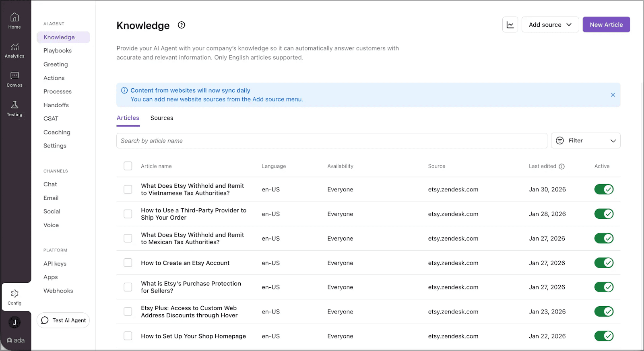Open the Analytics section

tap(14, 50)
